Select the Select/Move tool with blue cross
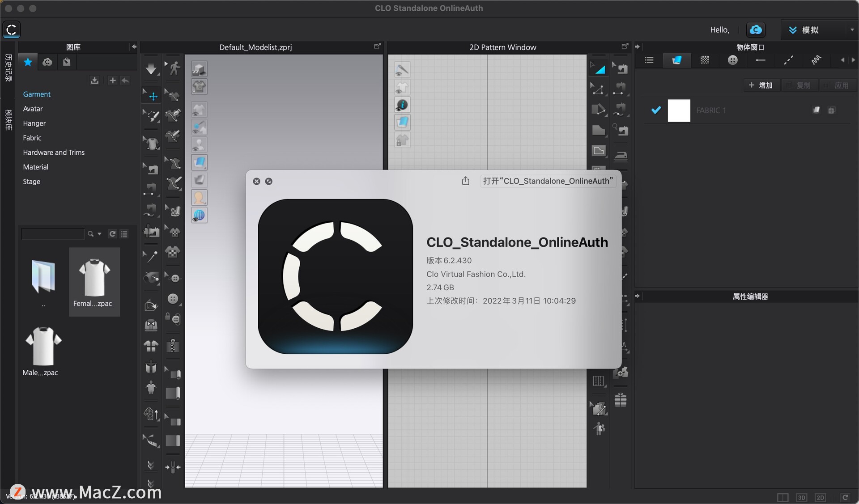Screen dimensions: 859x504 point(151,95)
